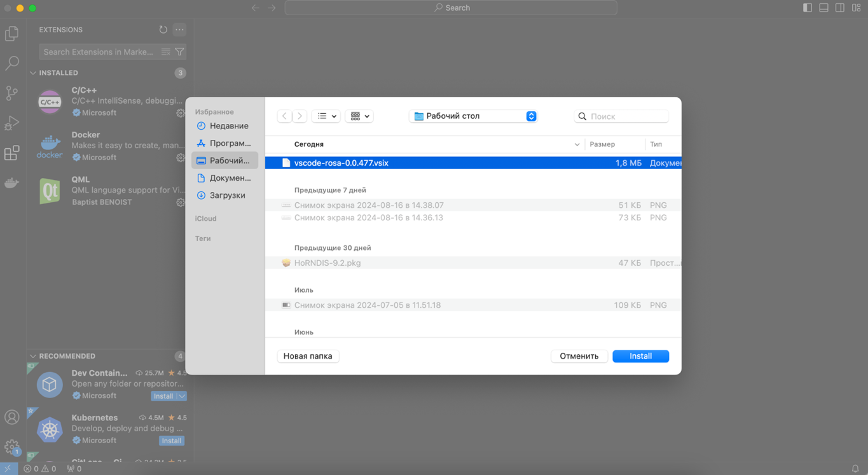Click the Отменить cancel button
This screenshot has height=475, width=868.
coord(579,356)
